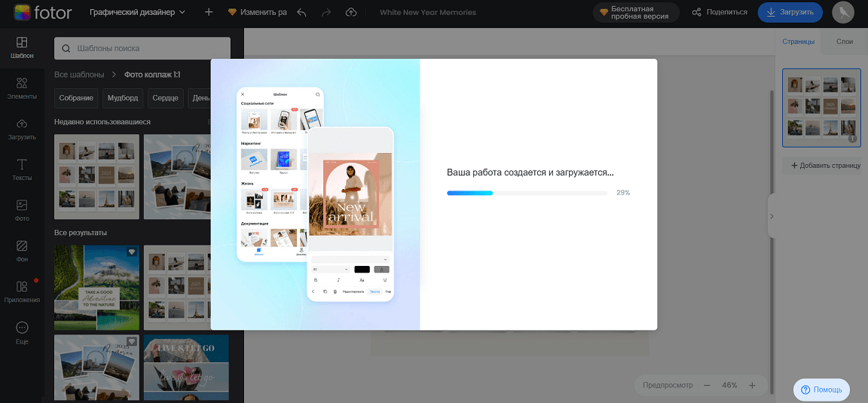Open the Элементы sidebar panel
868x403 pixels.
click(22, 89)
